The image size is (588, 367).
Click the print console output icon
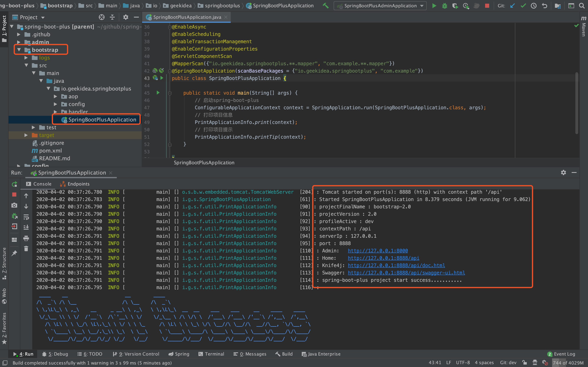tap(26, 238)
